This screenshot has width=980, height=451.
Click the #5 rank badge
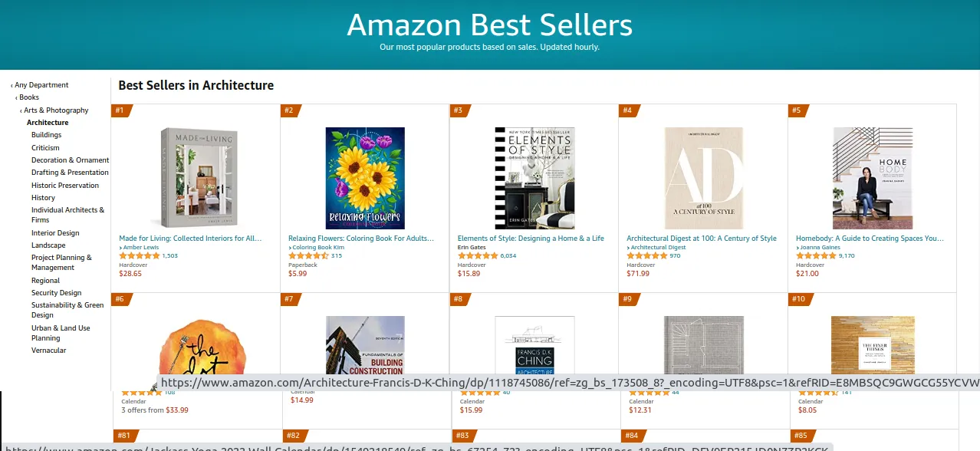pyautogui.click(x=797, y=110)
